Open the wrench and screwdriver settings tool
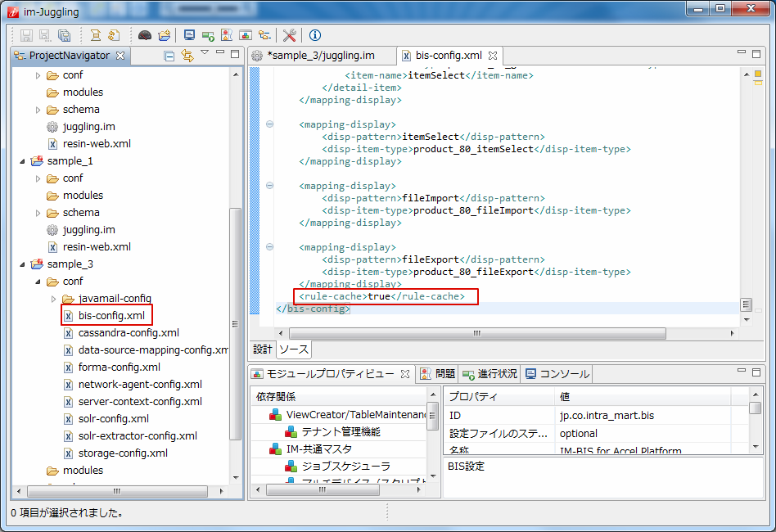The width and height of the screenshot is (776, 532). 289,35
